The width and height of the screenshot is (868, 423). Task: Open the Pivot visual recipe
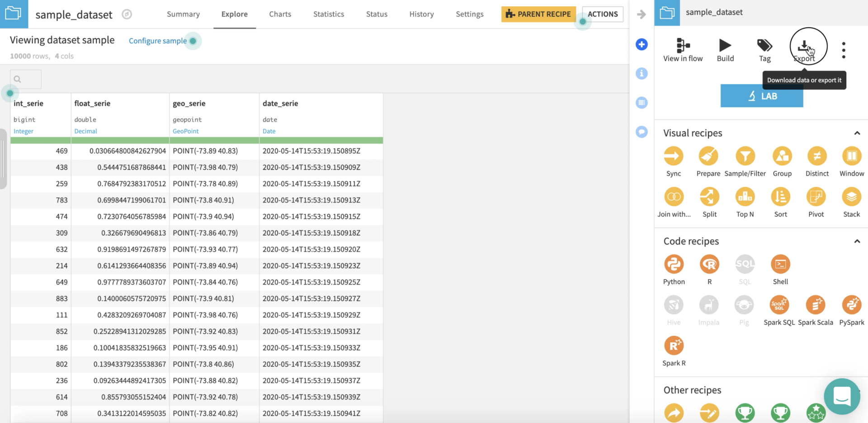coord(816,197)
